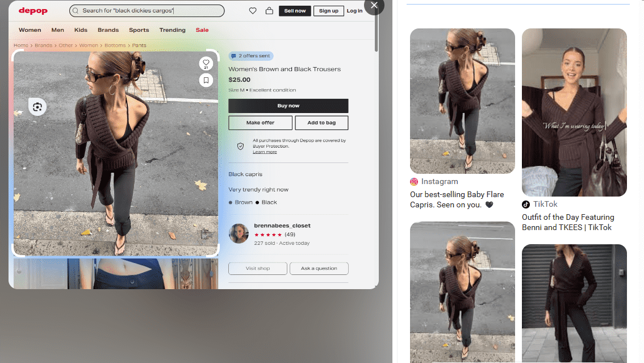Open the Brands navigation item
Screen dimensions: 644x363
click(108, 30)
